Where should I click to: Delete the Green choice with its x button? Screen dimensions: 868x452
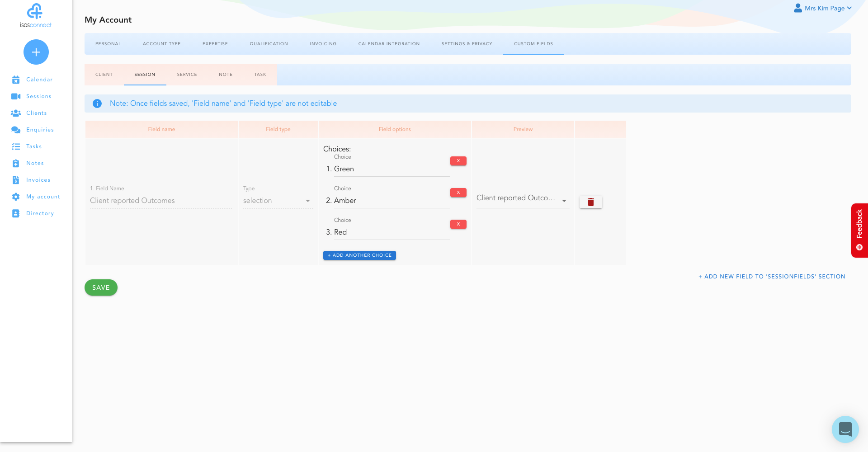(458, 161)
